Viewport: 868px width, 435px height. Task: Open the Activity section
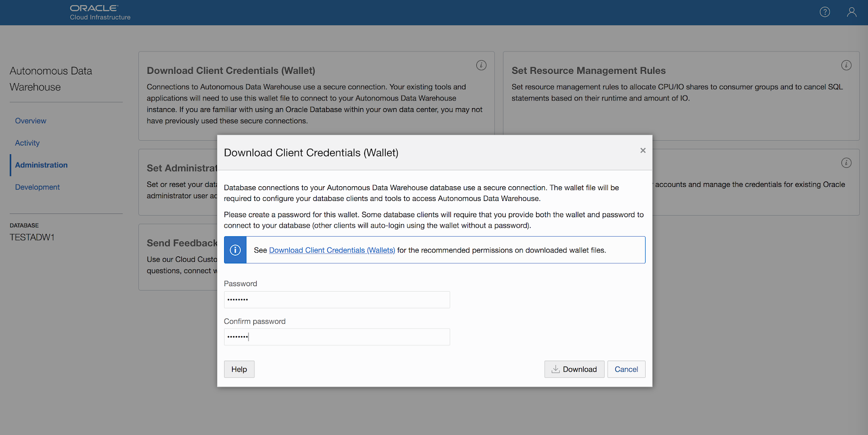pos(27,143)
